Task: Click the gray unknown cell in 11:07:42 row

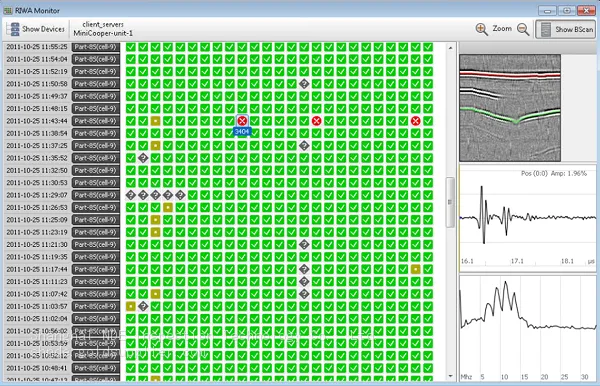Action: tap(304, 294)
